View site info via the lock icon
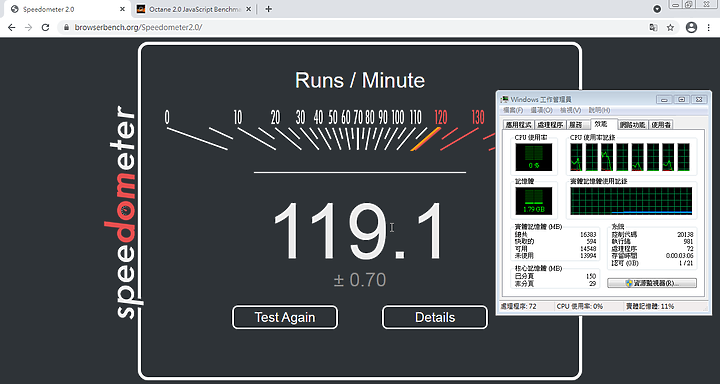Viewport: 720px width, 384px height. (67, 28)
